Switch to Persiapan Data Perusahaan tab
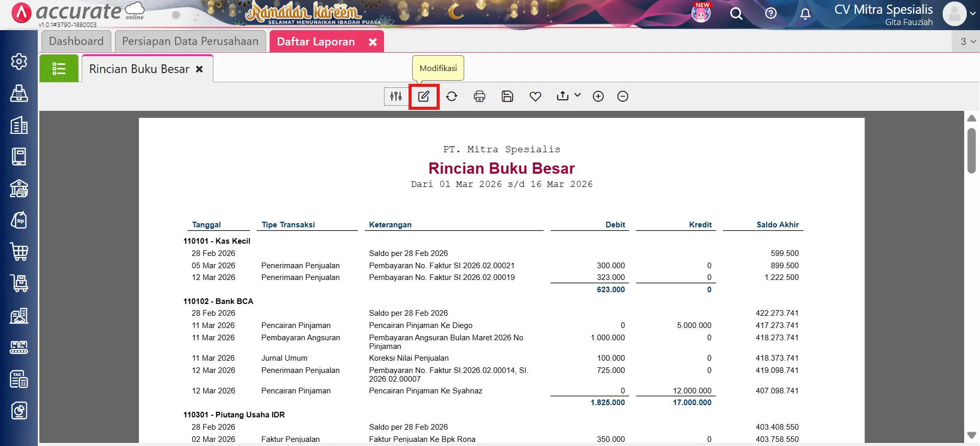This screenshot has width=980, height=446. [x=190, y=41]
